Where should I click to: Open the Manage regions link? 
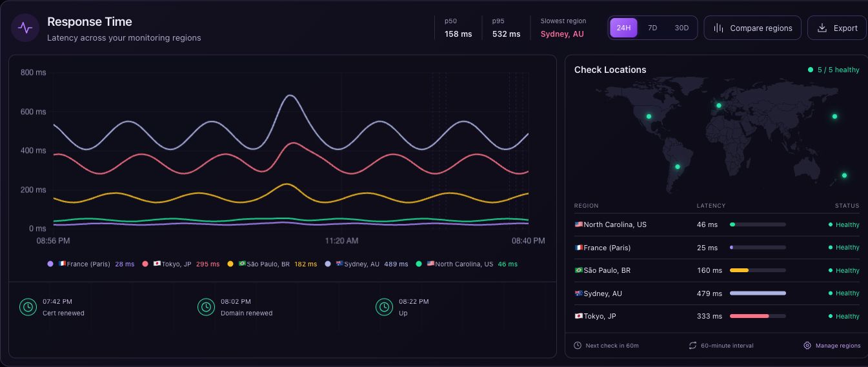[x=832, y=346]
